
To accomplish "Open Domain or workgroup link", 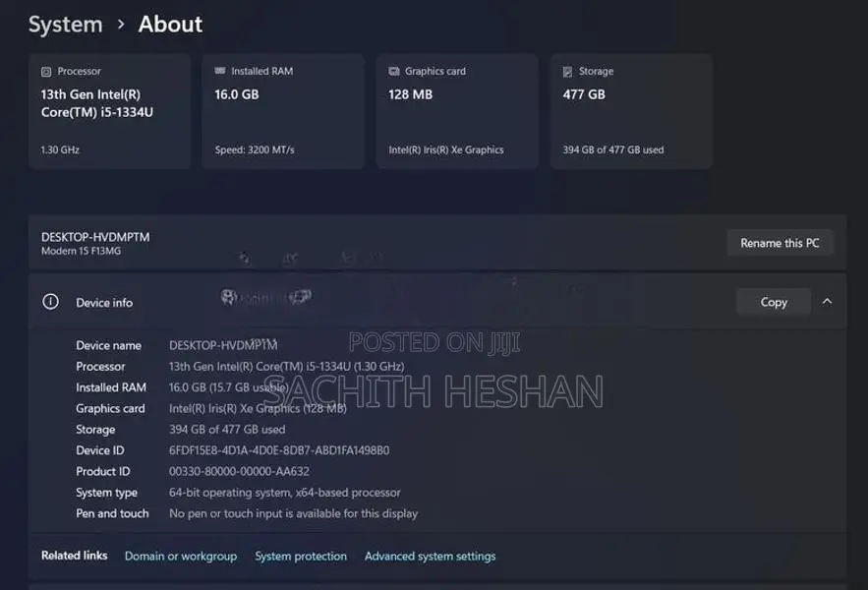I will click(x=181, y=557).
